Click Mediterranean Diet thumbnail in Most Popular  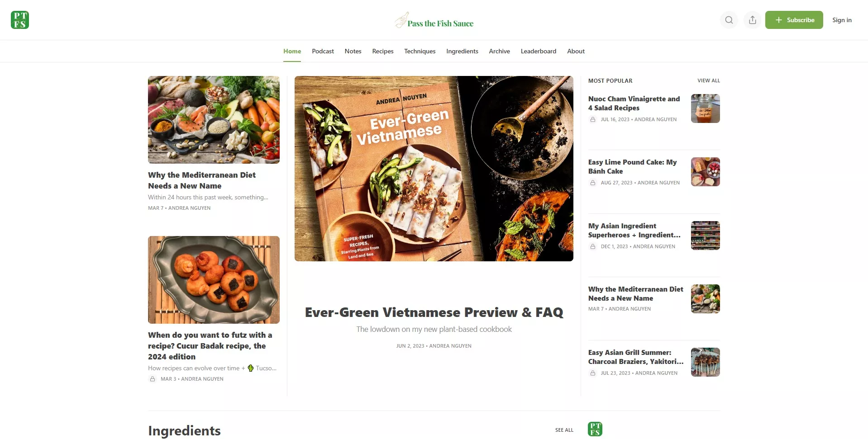tap(706, 299)
